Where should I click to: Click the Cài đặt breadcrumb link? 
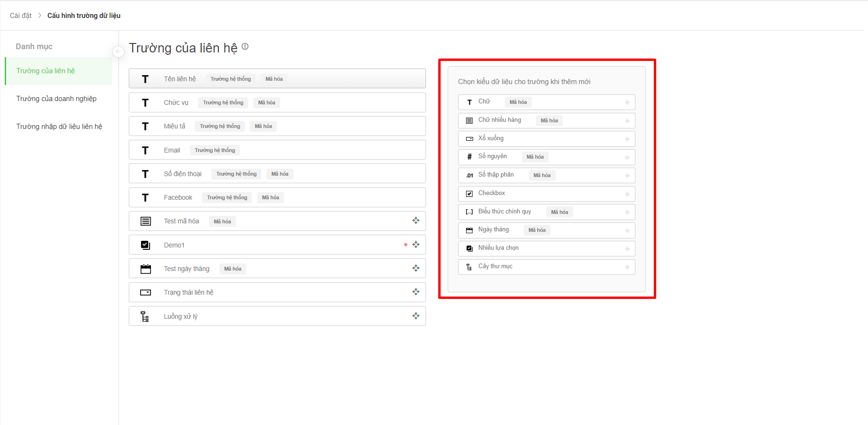click(x=21, y=16)
